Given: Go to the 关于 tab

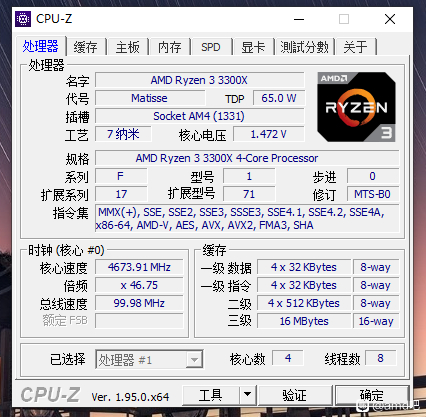Looking at the screenshot, I should pos(356,47).
